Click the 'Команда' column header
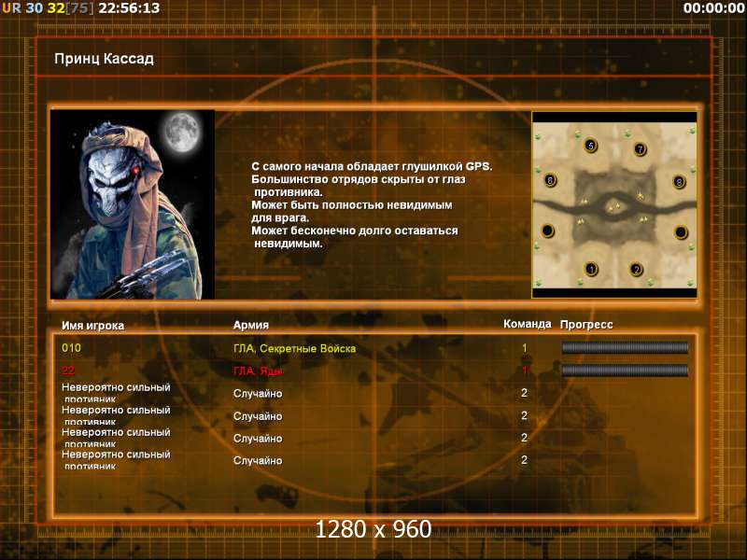This screenshot has width=747, height=560. pyautogui.click(x=528, y=324)
